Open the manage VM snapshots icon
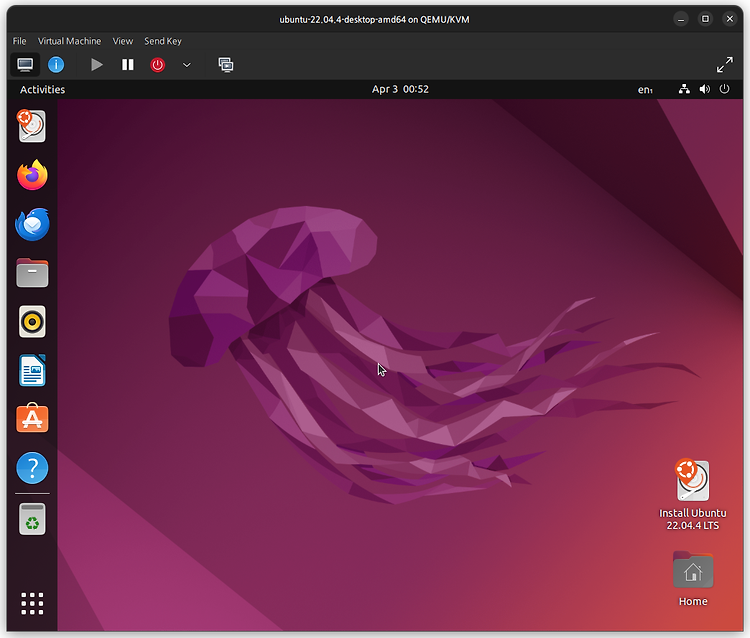The height and width of the screenshot is (638, 750). click(x=226, y=65)
